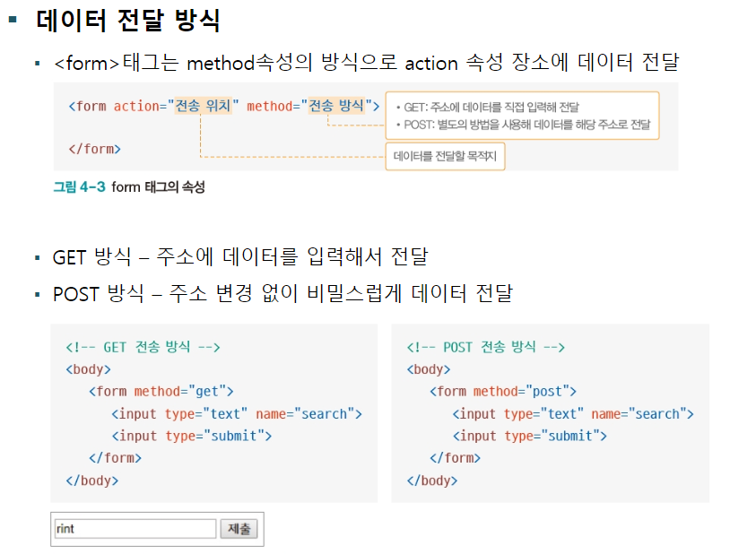
Task: Click the GET 방식 bullet line
Action: (x=240, y=256)
